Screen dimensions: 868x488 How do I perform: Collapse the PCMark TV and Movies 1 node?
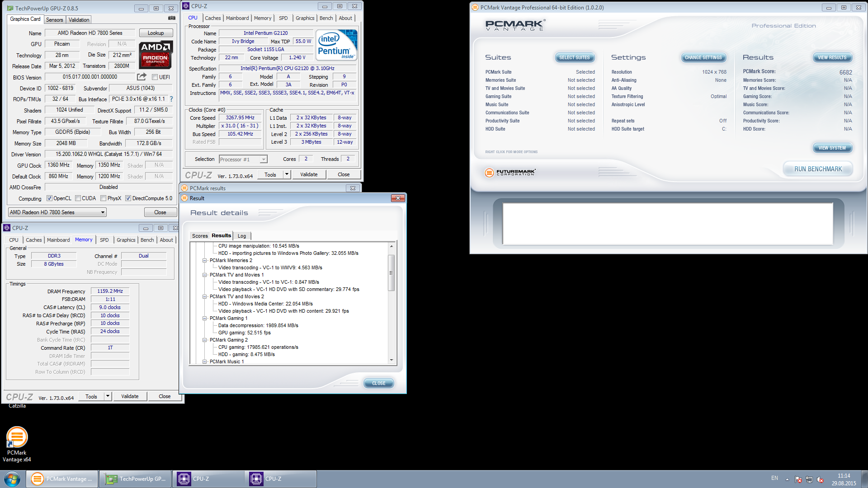click(204, 275)
